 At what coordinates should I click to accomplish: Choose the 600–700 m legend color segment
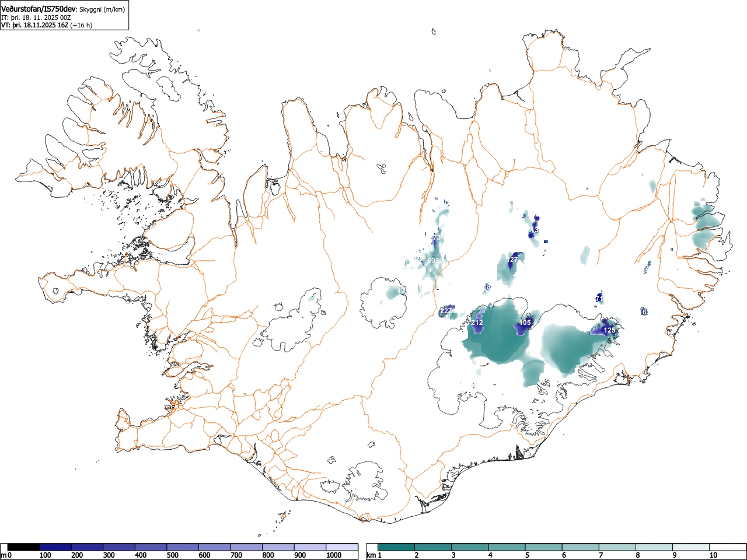(214, 547)
